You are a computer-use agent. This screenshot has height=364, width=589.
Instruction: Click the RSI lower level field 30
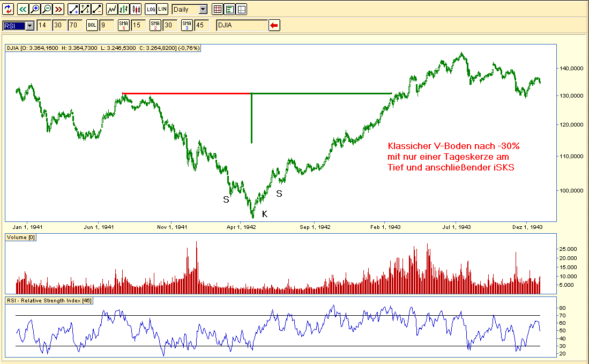[59, 25]
